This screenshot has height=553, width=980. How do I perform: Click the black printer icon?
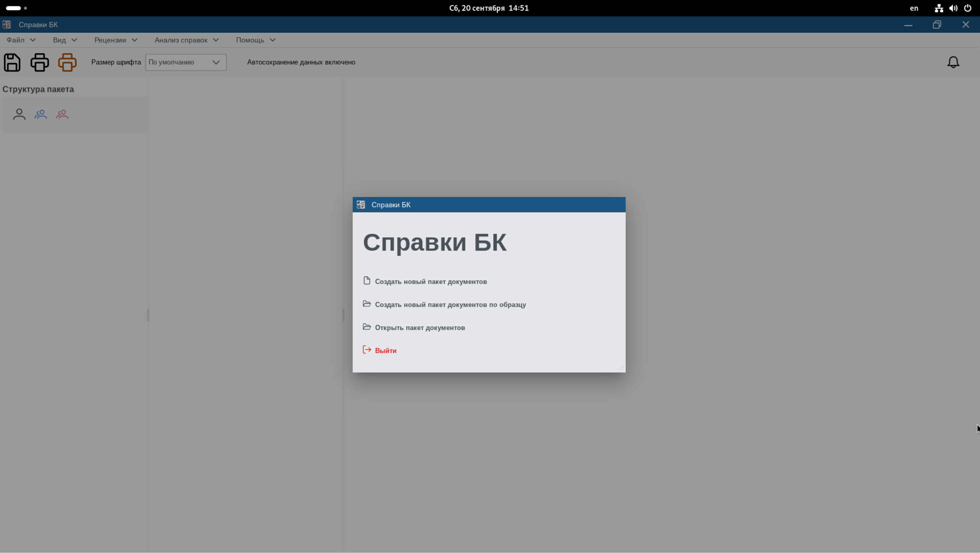40,63
